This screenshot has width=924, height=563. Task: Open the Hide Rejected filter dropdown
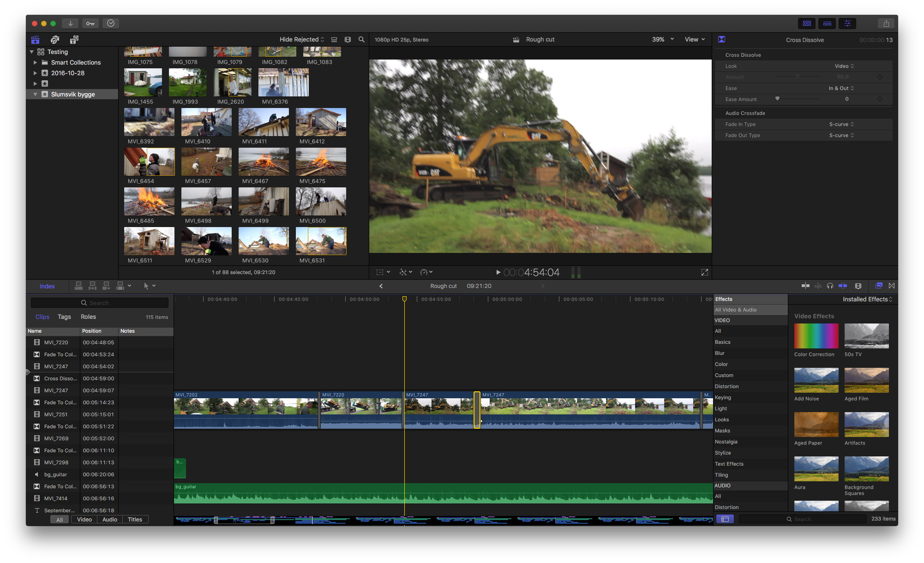[302, 40]
